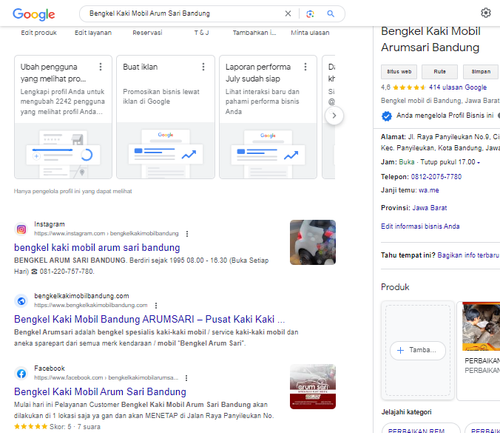Open three-dot menu on Buat iklan card

(x=203, y=67)
